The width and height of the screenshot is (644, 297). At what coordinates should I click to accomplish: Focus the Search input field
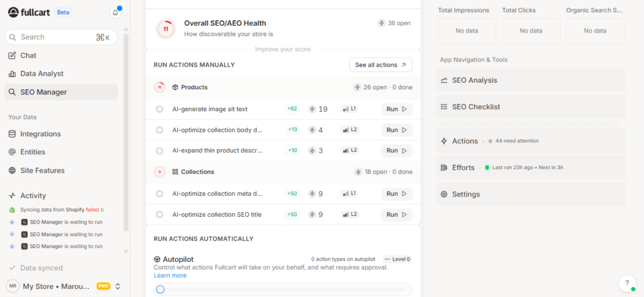coord(57,37)
